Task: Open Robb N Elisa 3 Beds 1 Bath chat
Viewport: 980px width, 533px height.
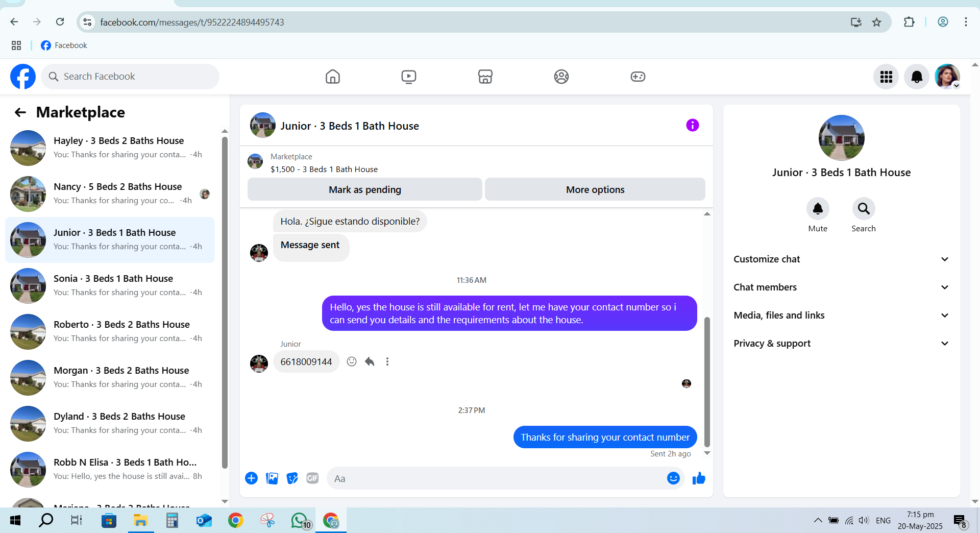Action: (110, 470)
